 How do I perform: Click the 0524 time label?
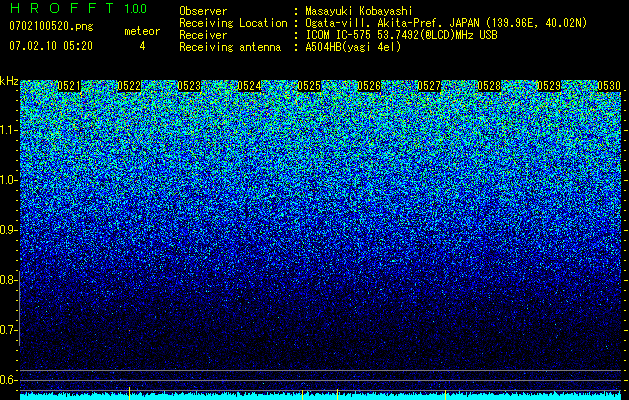[249, 86]
